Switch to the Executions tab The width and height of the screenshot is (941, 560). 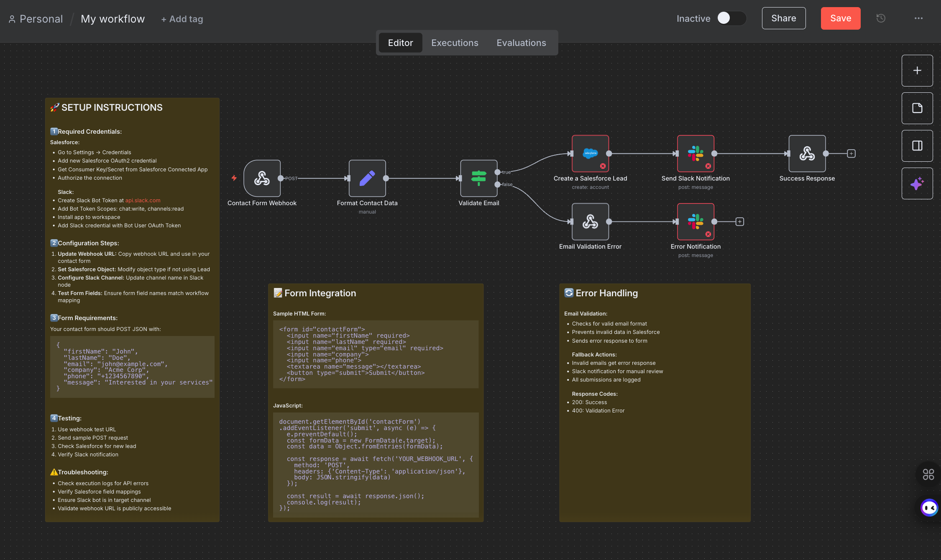pos(455,43)
